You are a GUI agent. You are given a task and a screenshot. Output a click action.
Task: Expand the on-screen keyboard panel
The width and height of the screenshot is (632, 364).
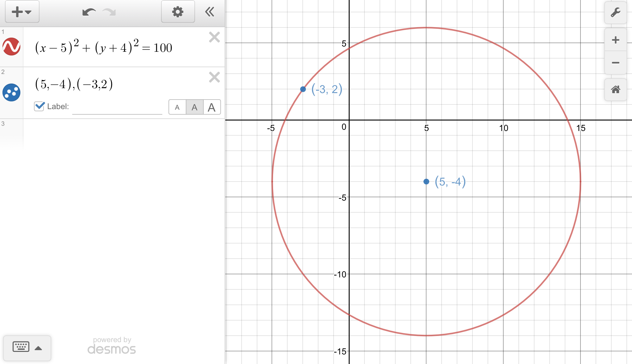coord(27,348)
